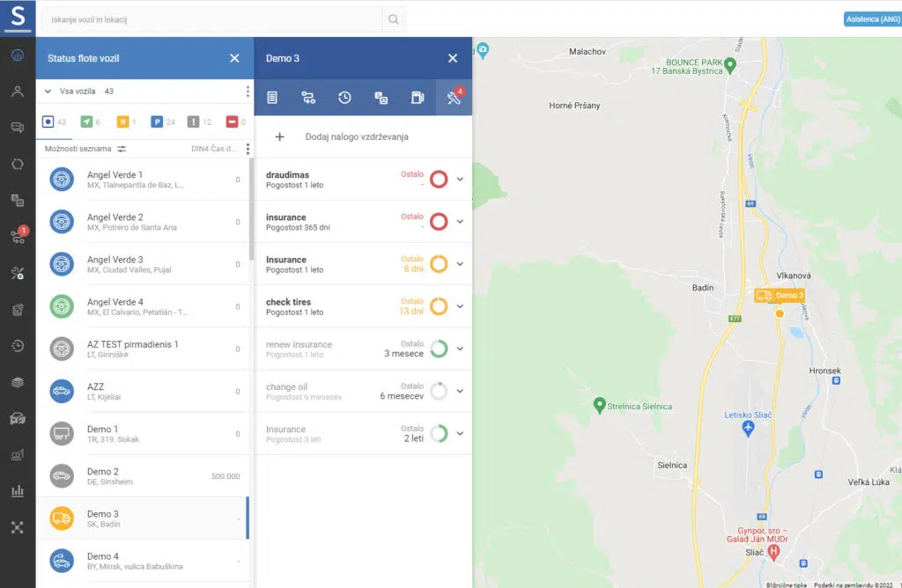Expand the Insurance 2 leti entry
Screen dimensions: 902x588
tap(460, 433)
